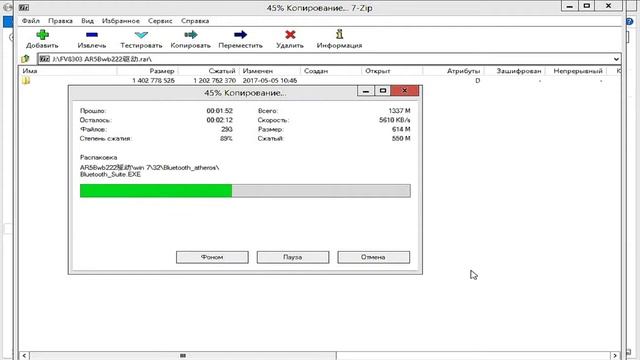This screenshot has width=640, height=360.
Task: Sort by the Создан column header
Action: [x=331, y=71]
